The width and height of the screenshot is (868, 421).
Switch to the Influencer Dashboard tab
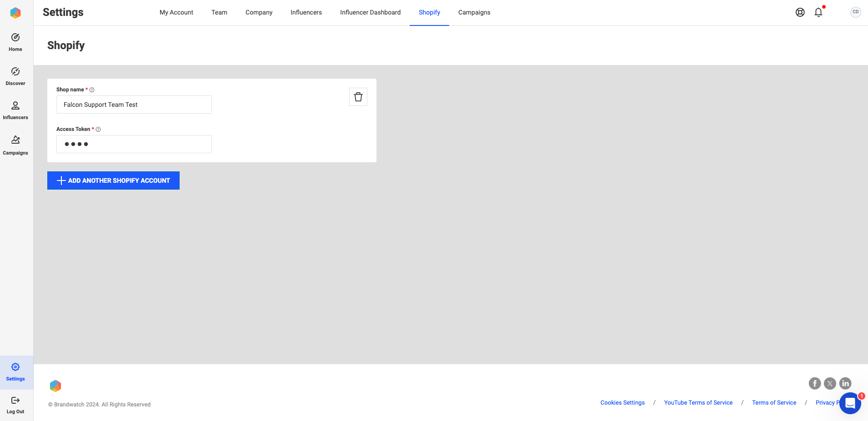(371, 12)
